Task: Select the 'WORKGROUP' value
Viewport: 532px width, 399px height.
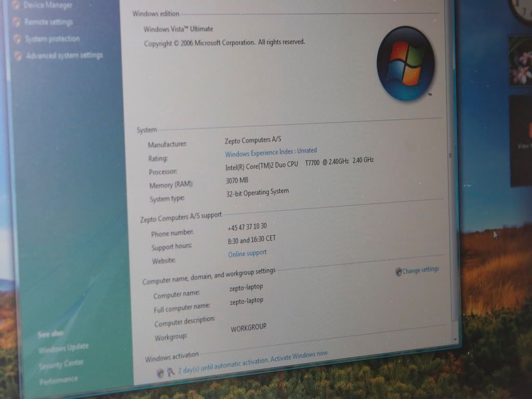Action: point(248,328)
